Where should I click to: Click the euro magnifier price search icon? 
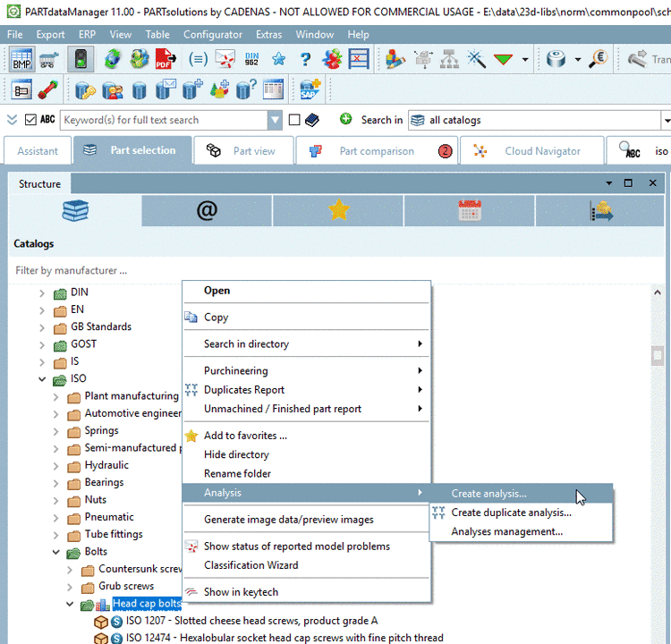[599, 59]
